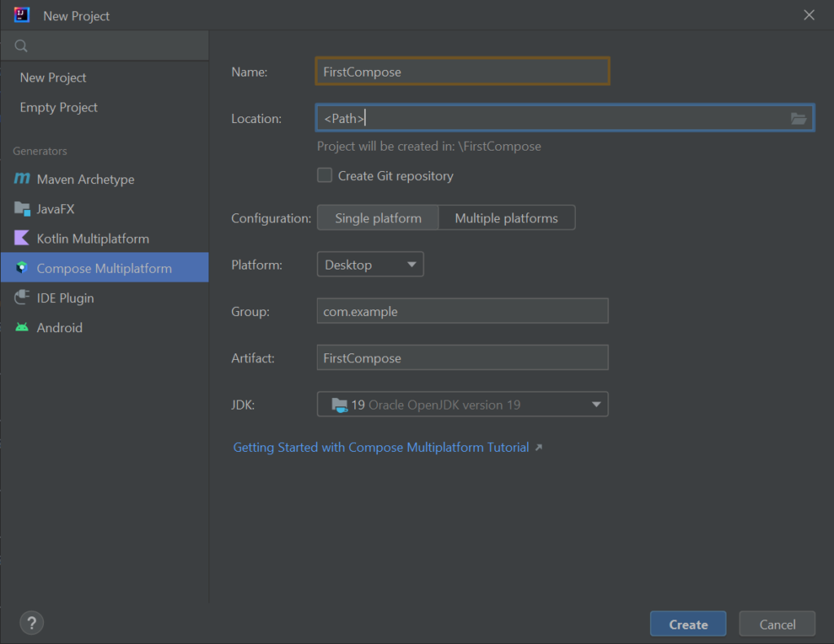Click the Create button

point(687,624)
